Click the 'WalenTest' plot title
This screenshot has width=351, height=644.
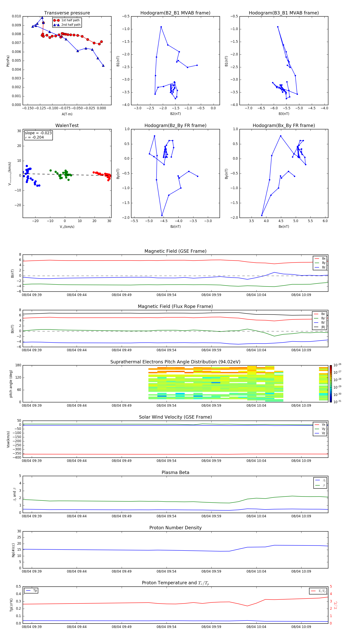click(x=67, y=125)
